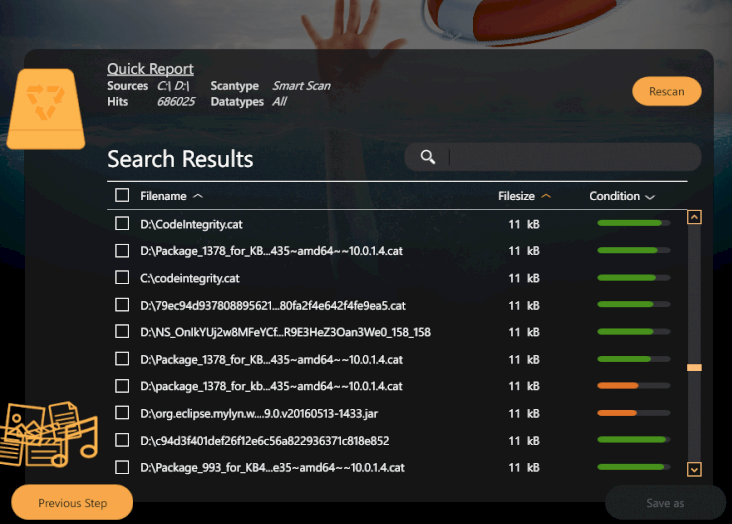Select checkbox for C:\codeintegrity.cat

(x=122, y=277)
